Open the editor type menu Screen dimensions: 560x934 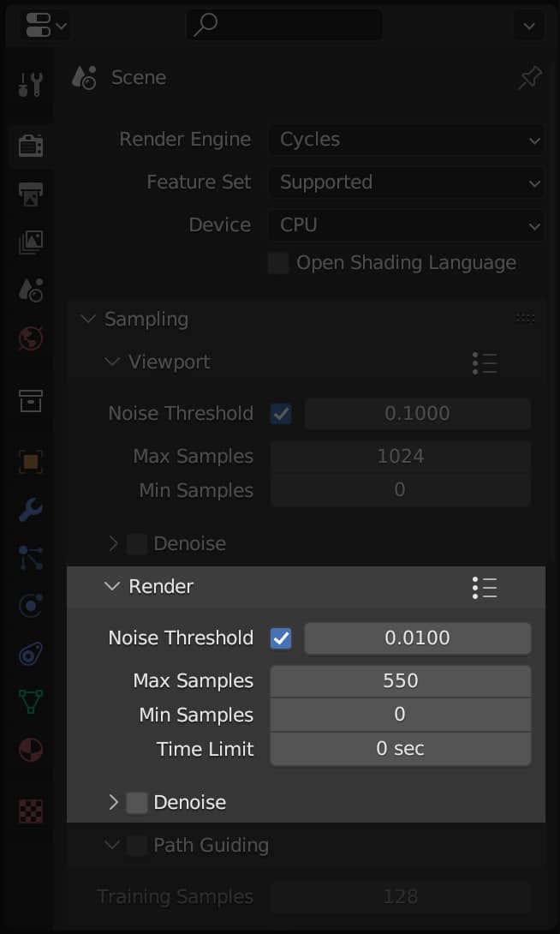pos(46,26)
